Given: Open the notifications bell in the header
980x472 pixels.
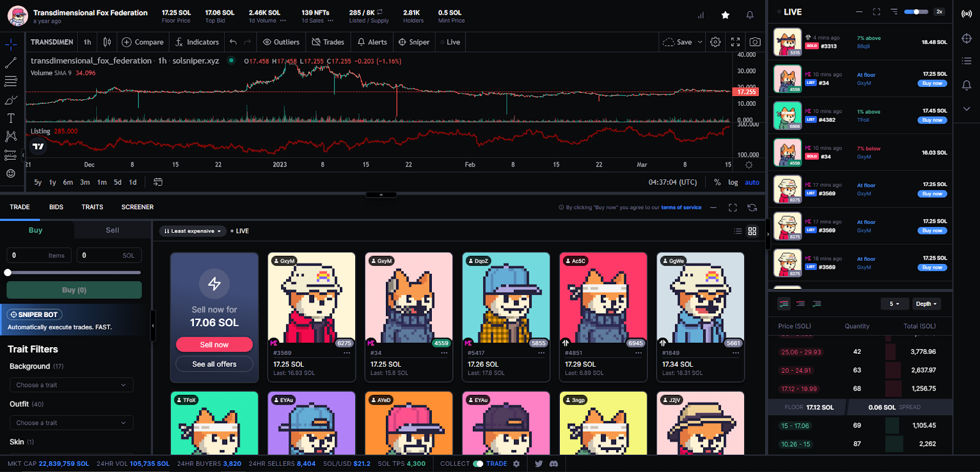Looking at the screenshot, I should (x=750, y=15).
